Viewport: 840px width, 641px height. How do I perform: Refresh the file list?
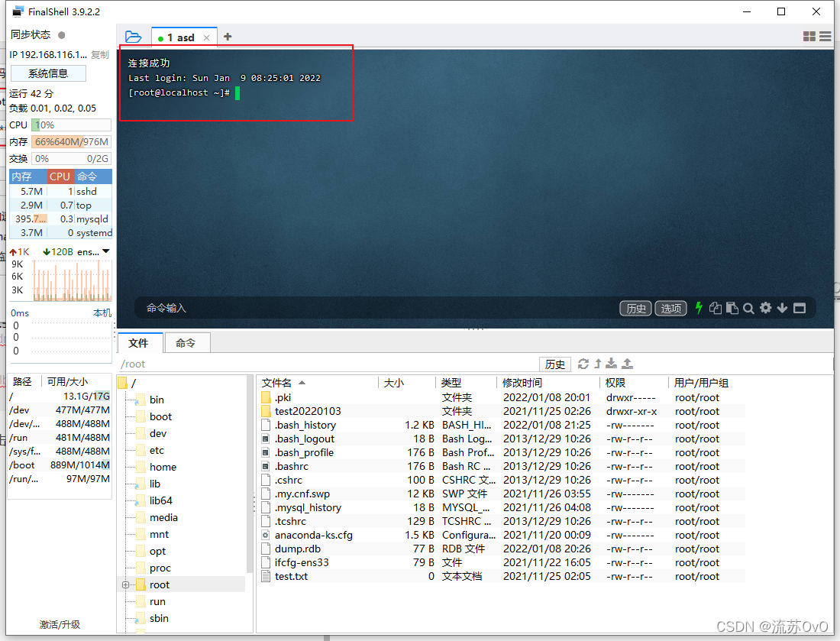point(583,364)
